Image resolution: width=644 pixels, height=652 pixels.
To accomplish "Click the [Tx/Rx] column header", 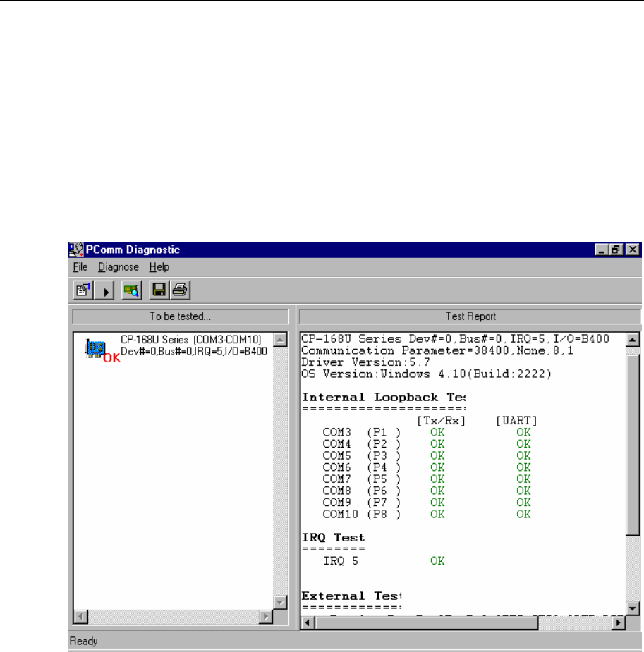I will point(441,421).
